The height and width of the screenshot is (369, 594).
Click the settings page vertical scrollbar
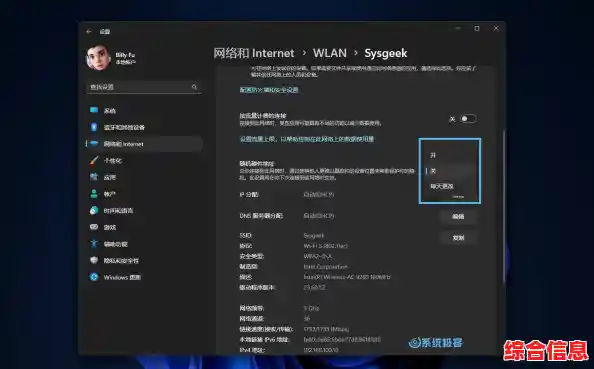click(503, 206)
